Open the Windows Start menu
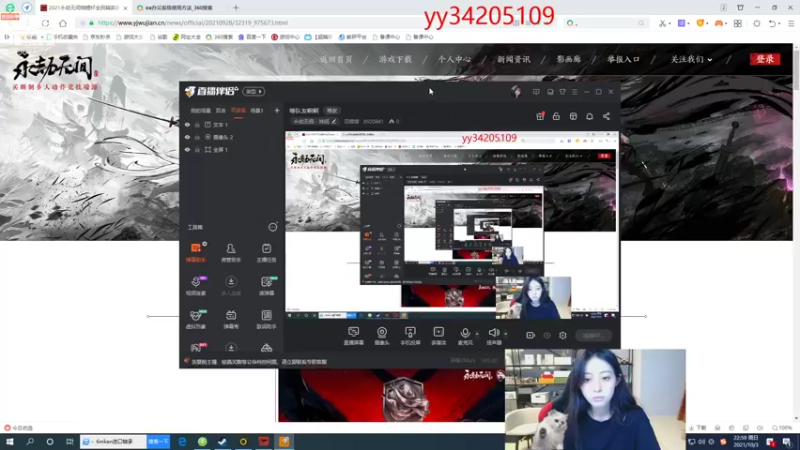This screenshot has width=800, height=450. 10,441
